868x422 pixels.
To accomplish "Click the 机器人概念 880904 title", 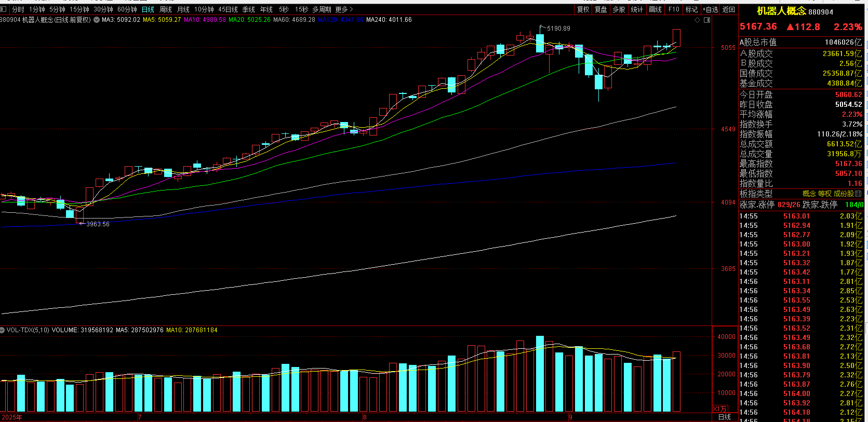I will [x=795, y=11].
